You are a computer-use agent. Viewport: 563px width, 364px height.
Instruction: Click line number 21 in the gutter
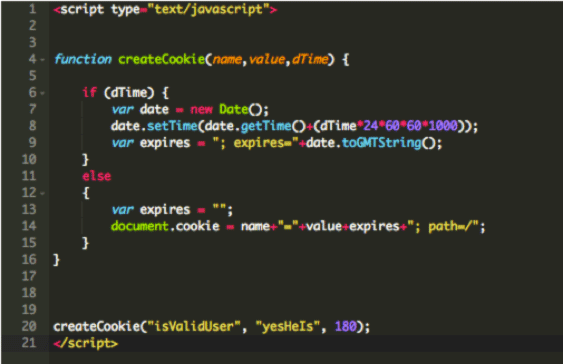pyautogui.click(x=29, y=342)
